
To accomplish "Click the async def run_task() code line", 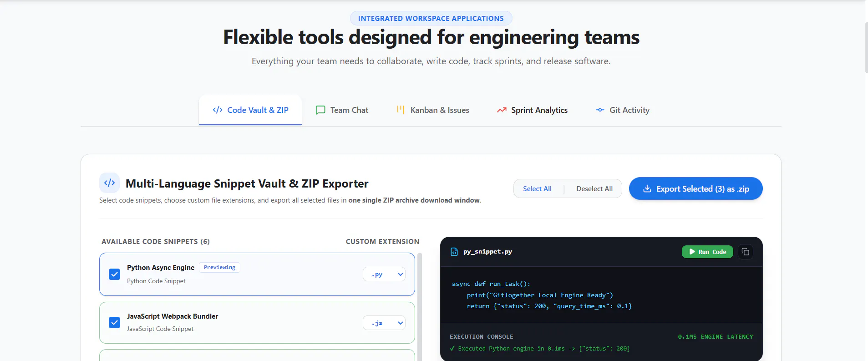I will pyautogui.click(x=491, y=284).
